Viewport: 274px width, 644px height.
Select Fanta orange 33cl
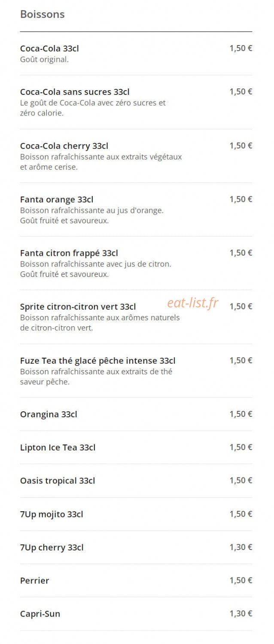point(136,210)
